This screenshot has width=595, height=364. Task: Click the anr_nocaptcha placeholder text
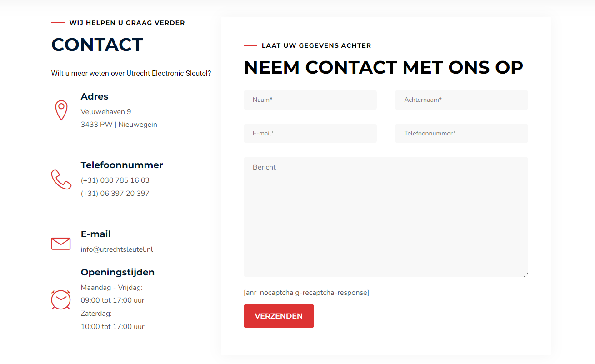(306, 293)
